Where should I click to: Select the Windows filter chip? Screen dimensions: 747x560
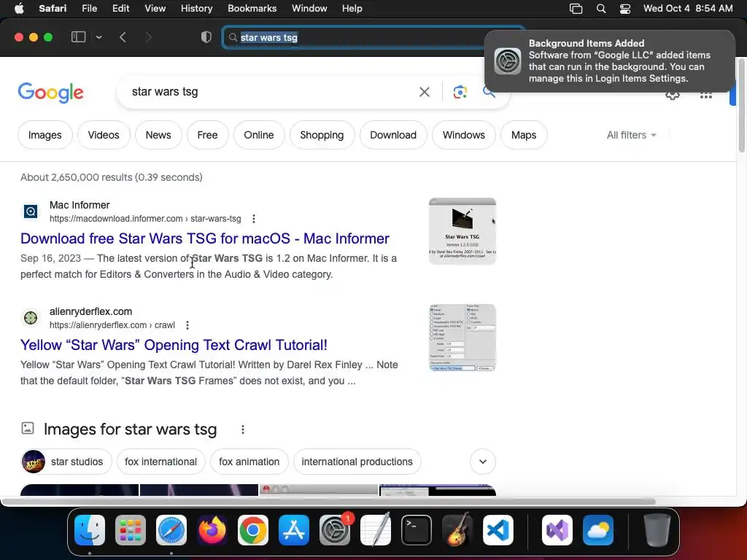[463, 135]
